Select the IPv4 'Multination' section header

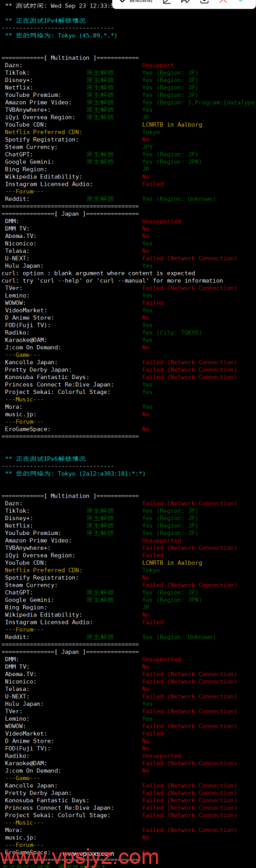(x=71, y=58)
